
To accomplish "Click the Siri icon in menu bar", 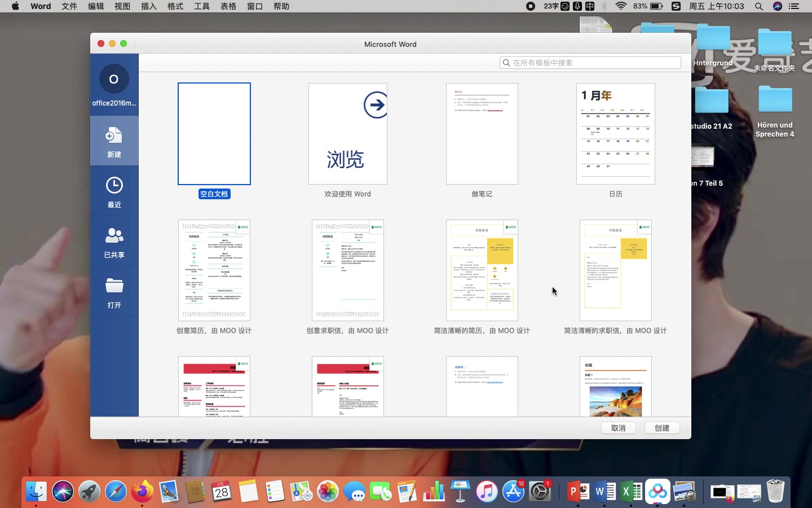I will coord(778,6).
